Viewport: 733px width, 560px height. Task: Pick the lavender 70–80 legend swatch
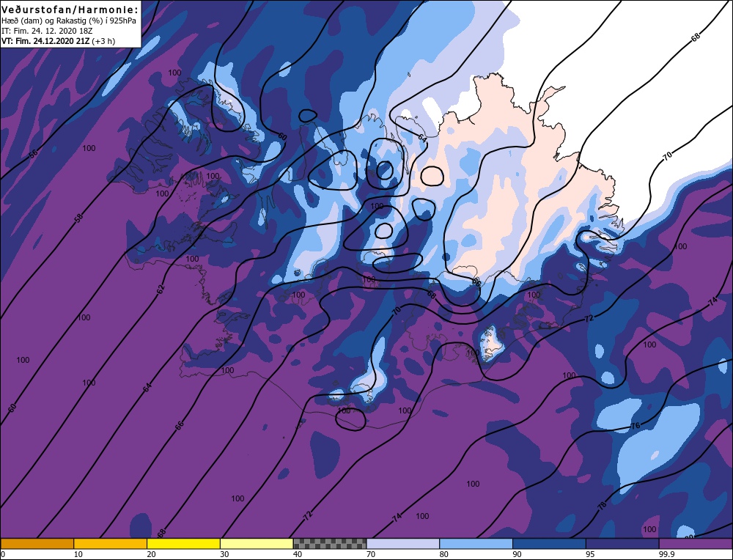point(403,543)
